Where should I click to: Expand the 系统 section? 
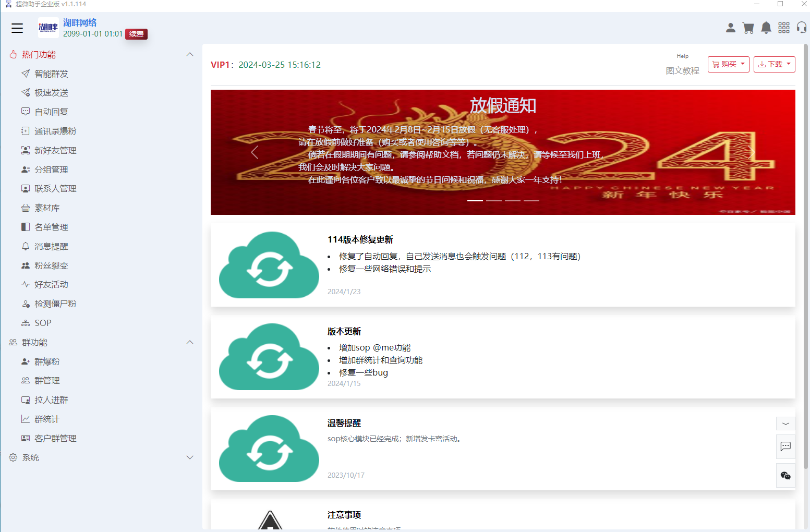coord(189,457)
